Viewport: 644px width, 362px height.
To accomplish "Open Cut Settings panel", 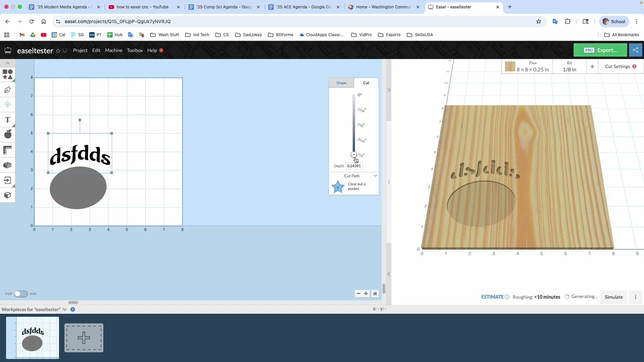I will coord(620,66).
